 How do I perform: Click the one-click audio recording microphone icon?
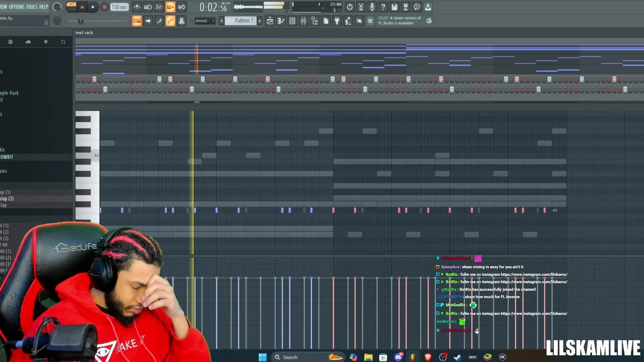click(372, 7)
